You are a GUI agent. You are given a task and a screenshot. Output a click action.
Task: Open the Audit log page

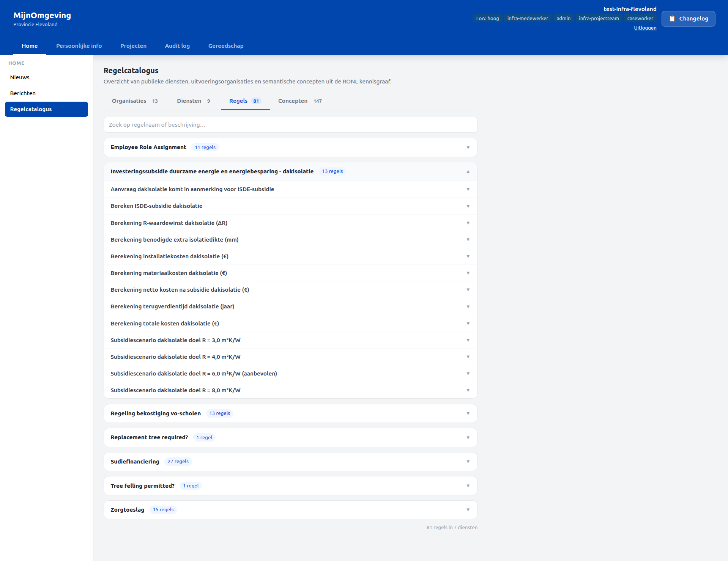pos(177,46)
